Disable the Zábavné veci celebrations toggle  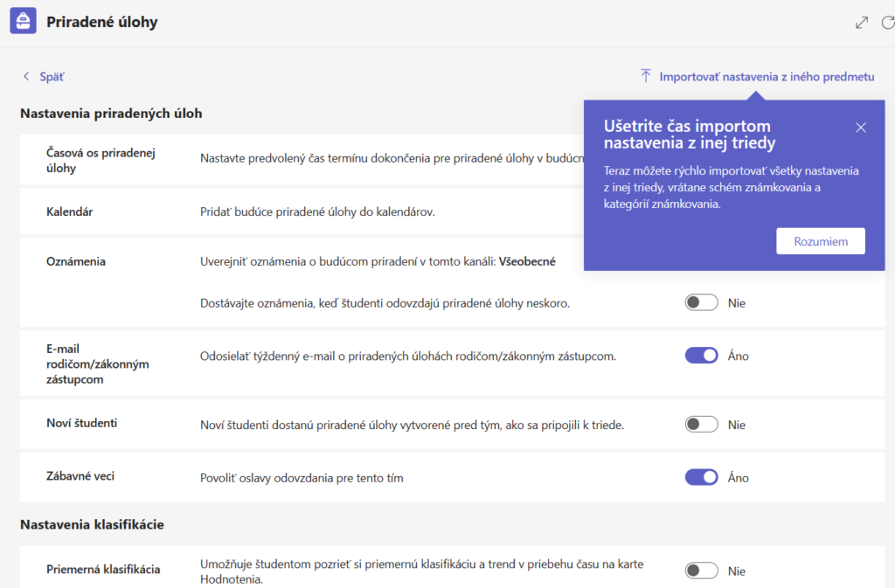click(702, 477)
